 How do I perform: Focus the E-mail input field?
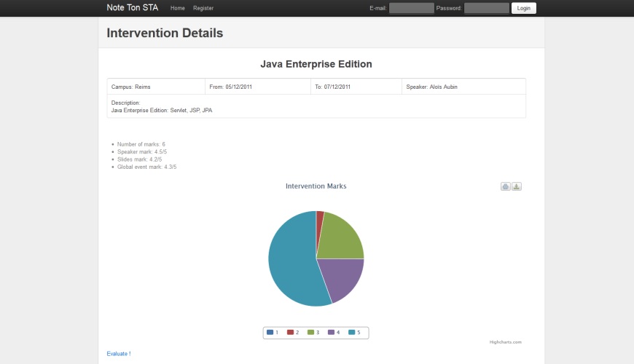tap(411, 8)
